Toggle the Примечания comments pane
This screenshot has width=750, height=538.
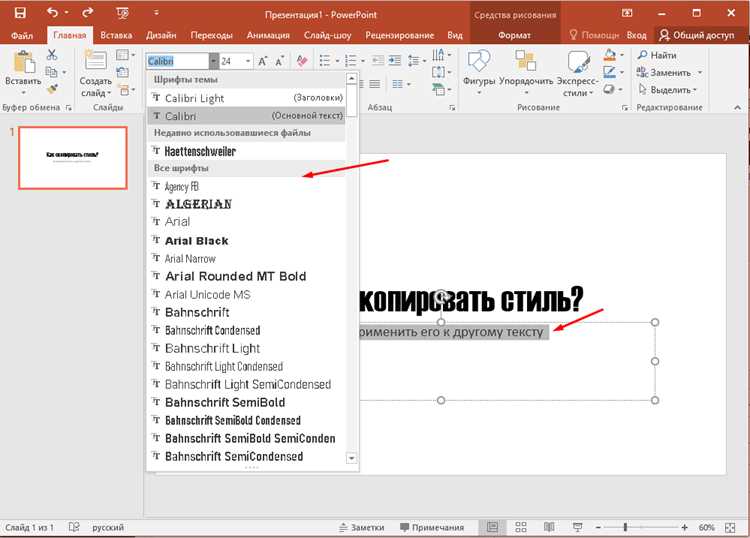pos(432,527)
